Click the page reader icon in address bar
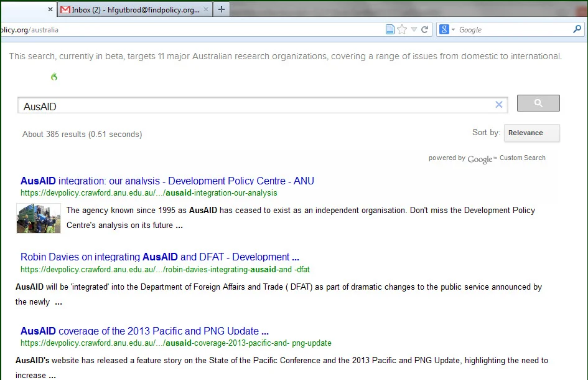The width and height of the screenshot is (588, 380). 390,29
